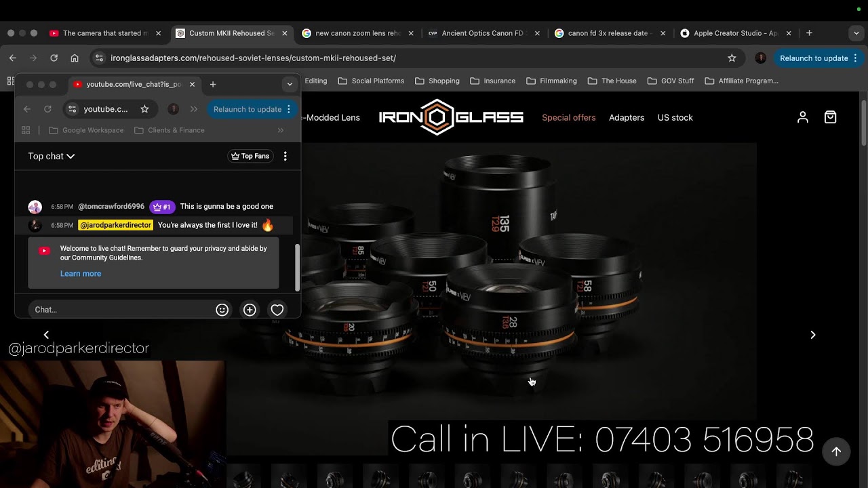Show previous lens image in carousel

tap(46, 335)
